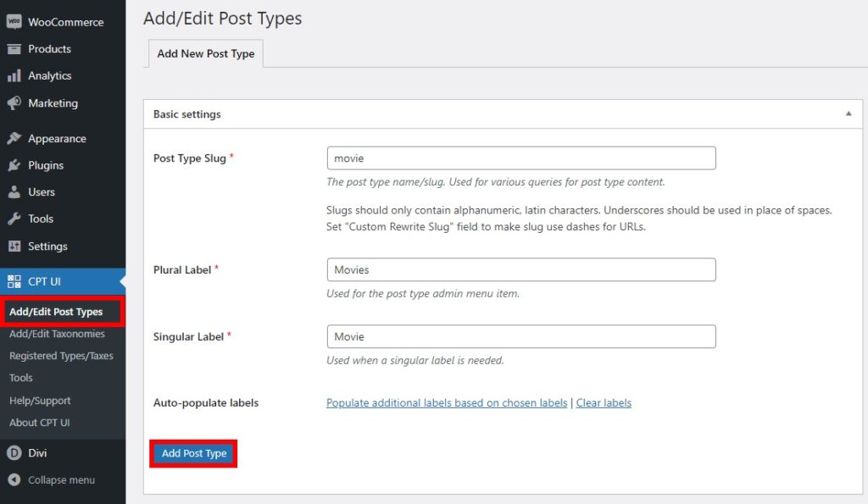The height and width of the screenshot is (504, 868).
Task: Click the WooCommerce sidebar icon
Action: click(14, 22)
